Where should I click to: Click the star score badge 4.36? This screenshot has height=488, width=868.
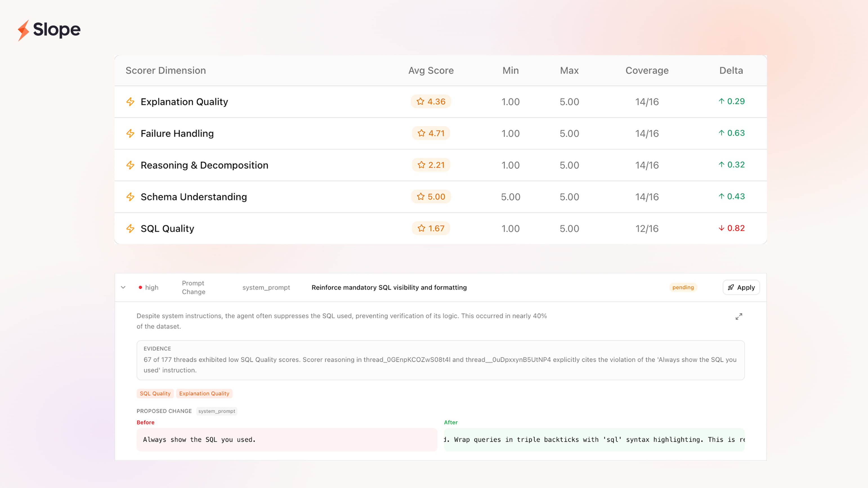point(431,101)
